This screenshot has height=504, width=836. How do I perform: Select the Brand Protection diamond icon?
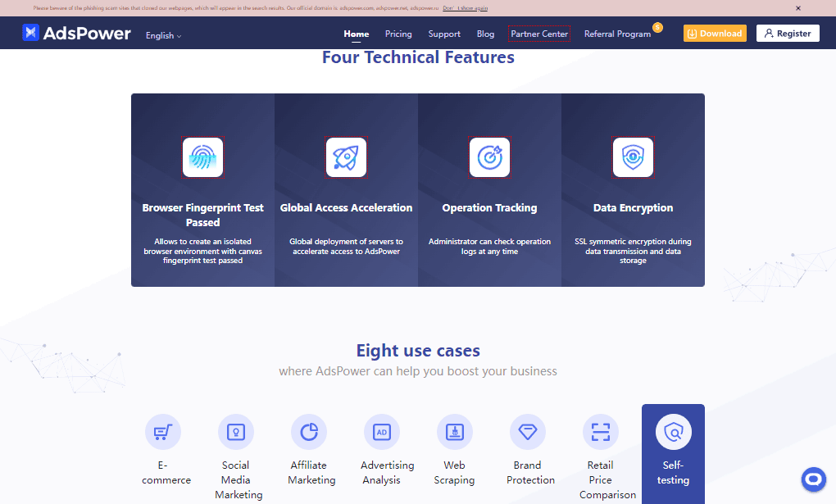coord(528,432)
